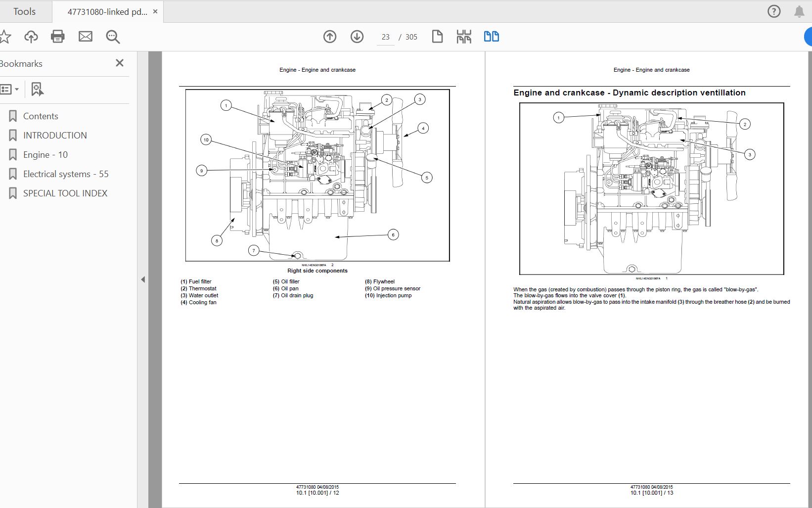The width and height of the screenshot is (812, 508).
Task: Toggle two-page view mode
Action: coord(491,37)
